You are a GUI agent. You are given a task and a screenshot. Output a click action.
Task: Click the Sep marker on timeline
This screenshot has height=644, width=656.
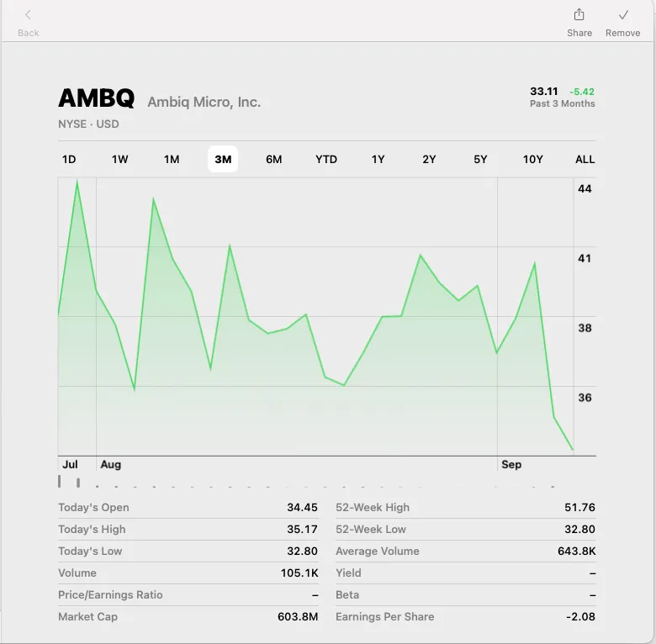click(511, 464)
